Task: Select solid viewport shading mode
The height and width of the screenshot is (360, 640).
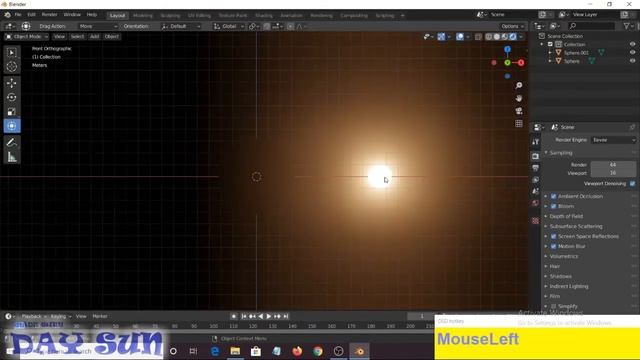Action: tap(497, 37)
